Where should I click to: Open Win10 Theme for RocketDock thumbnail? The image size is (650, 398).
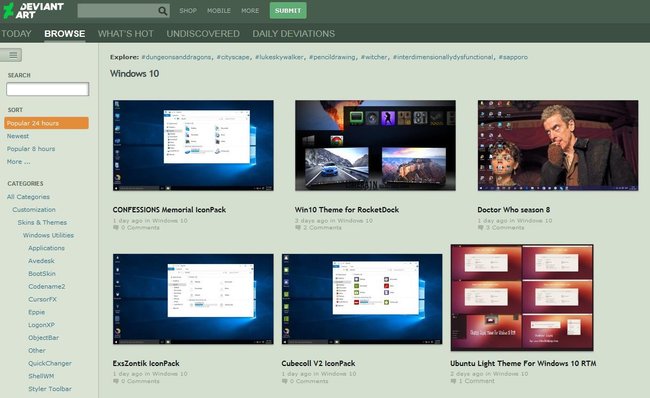pyautogui.click(x=375, y=146)
